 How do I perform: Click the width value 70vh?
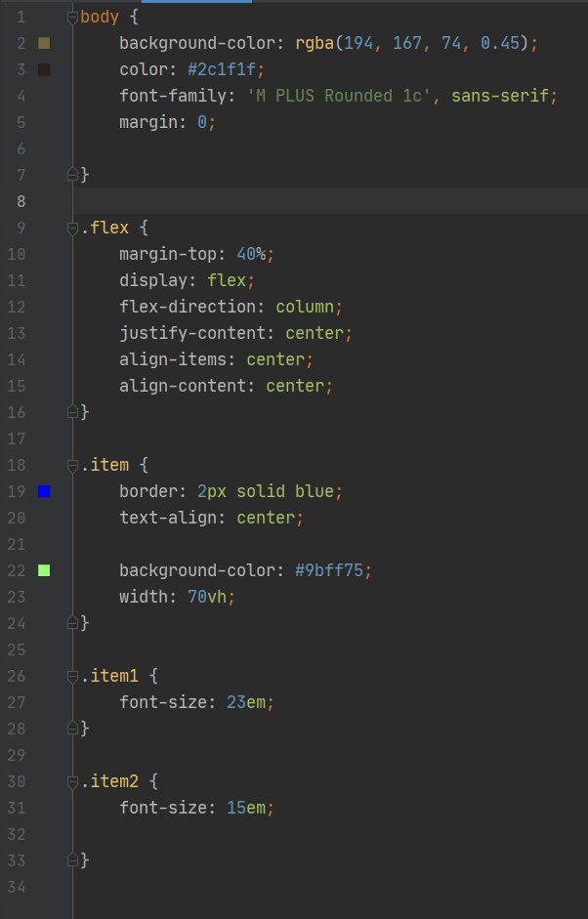tap(207, 597)
